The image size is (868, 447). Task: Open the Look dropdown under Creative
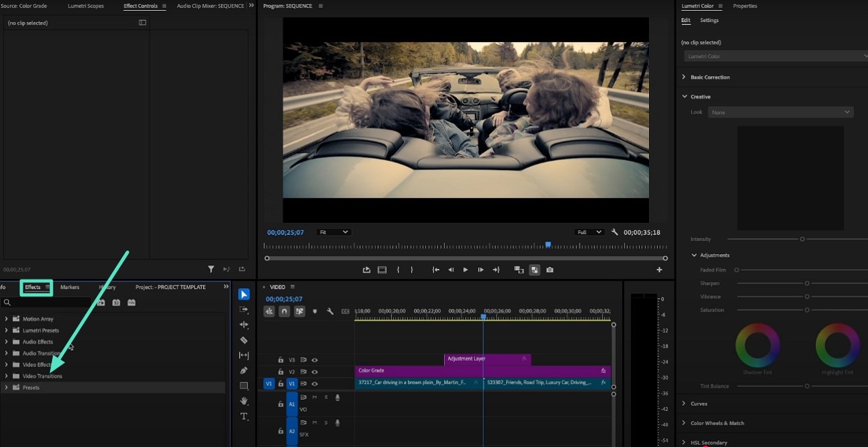(x=780, y=111)
